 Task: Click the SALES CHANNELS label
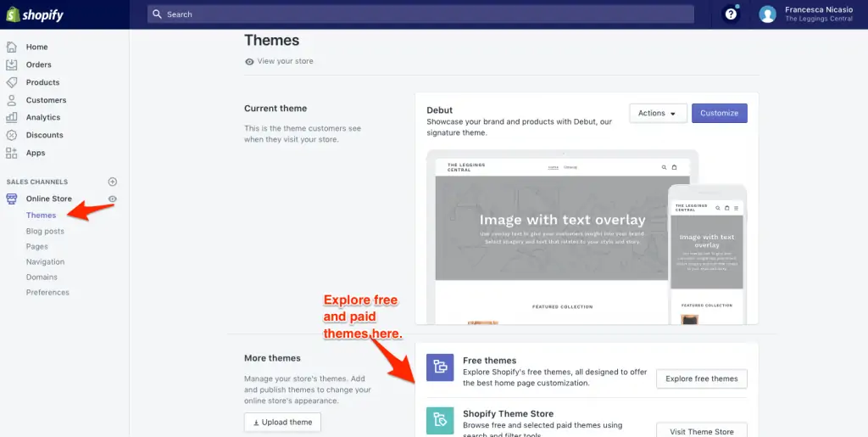pyautogui.click(x=37, y=182)
